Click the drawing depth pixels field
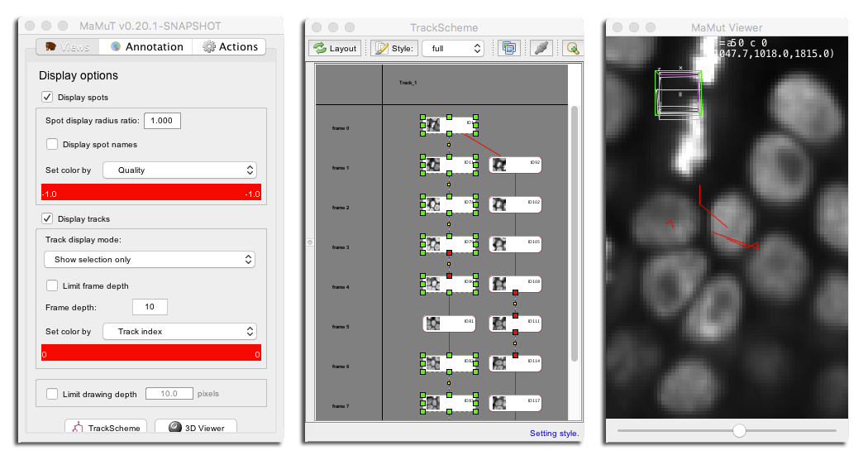The image size is (868, 465). pos(169,394)
